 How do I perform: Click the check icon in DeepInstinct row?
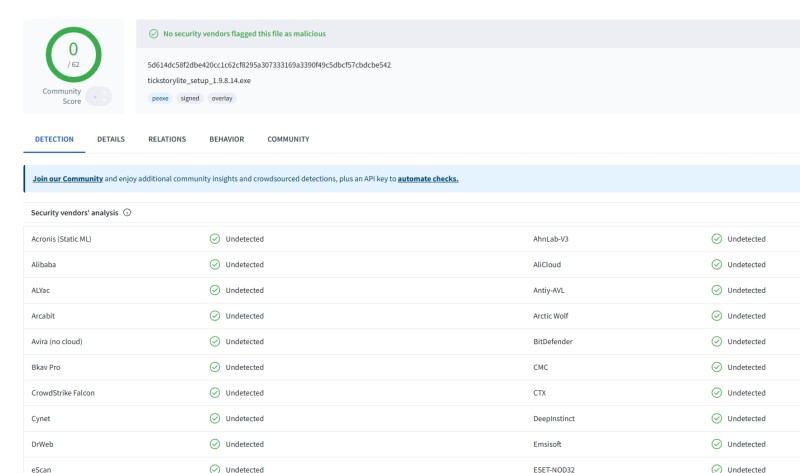point(717,418)
